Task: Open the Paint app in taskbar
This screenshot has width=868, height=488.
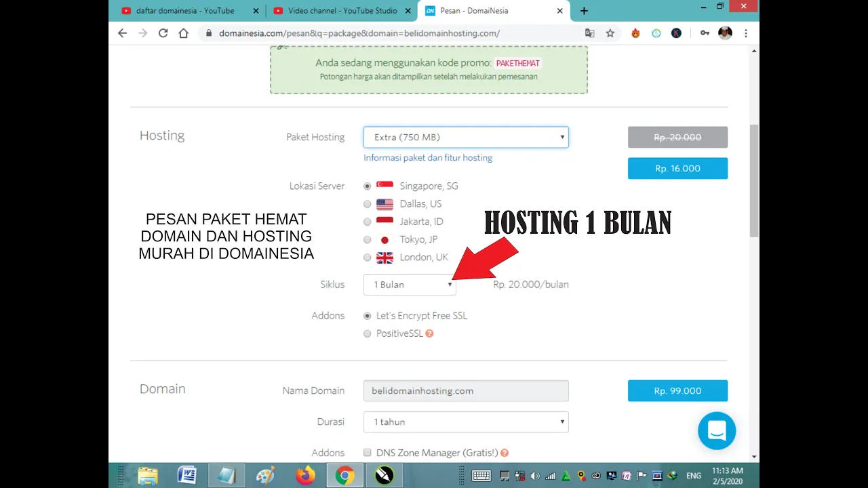Action: click(x=265, y=475)
